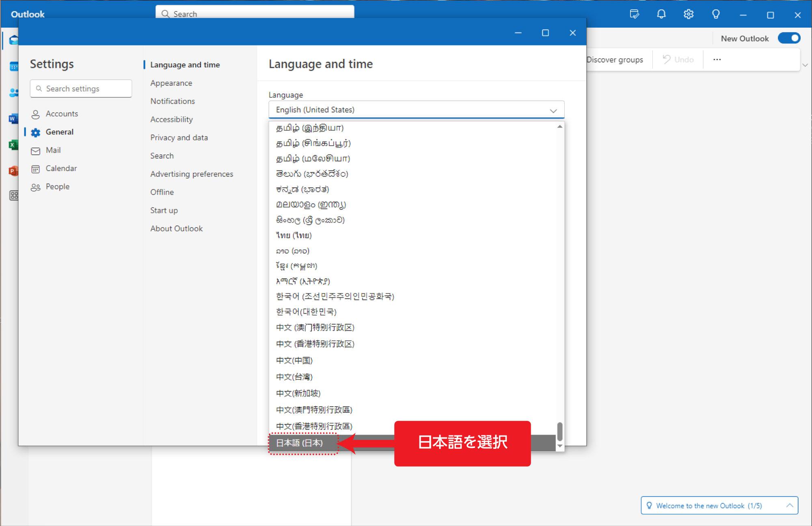Open the Notifications settings section
The height and width of the screenshot is (526, 812).
tap(172, 101)
